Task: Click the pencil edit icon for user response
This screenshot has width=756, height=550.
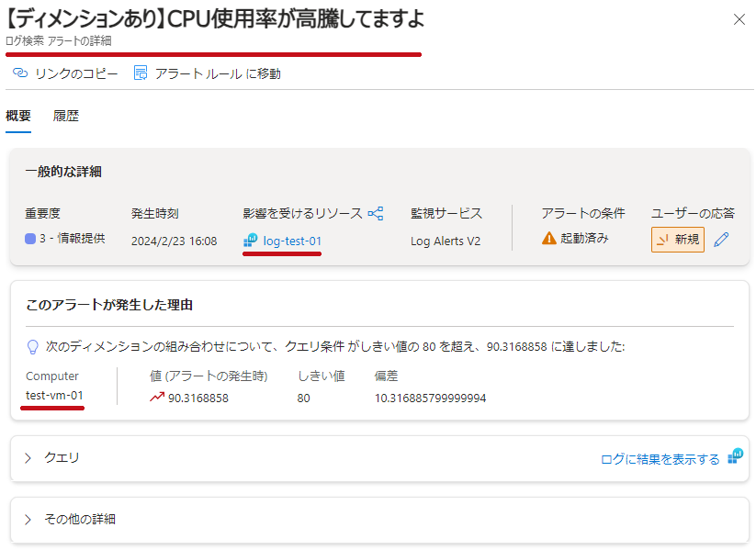Action: point(721,239)
